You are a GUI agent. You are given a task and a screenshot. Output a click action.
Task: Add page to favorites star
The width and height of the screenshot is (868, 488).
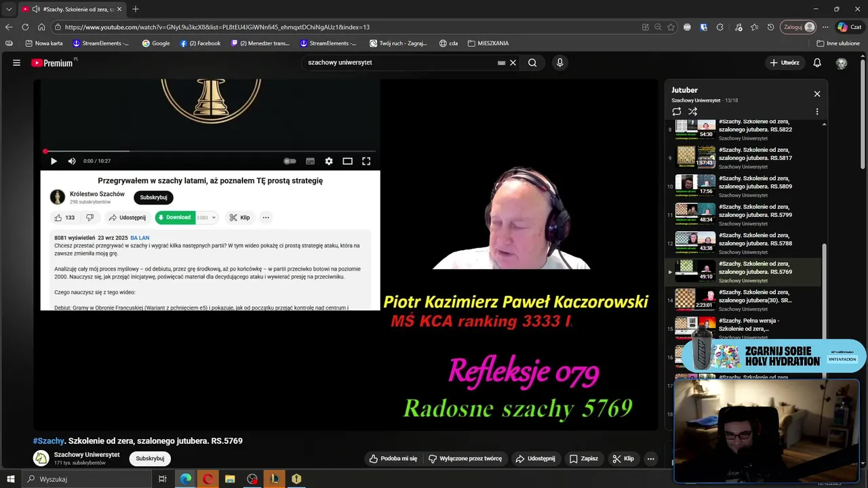coord(671,27)
